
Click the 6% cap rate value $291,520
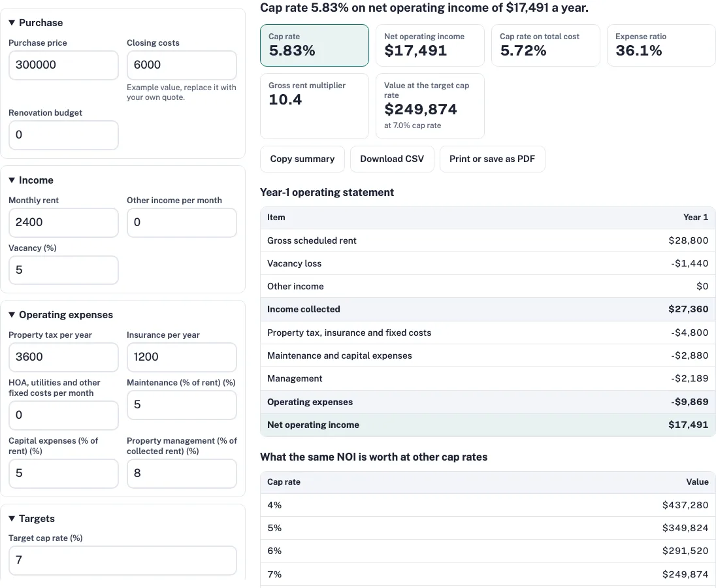[685, 551]
